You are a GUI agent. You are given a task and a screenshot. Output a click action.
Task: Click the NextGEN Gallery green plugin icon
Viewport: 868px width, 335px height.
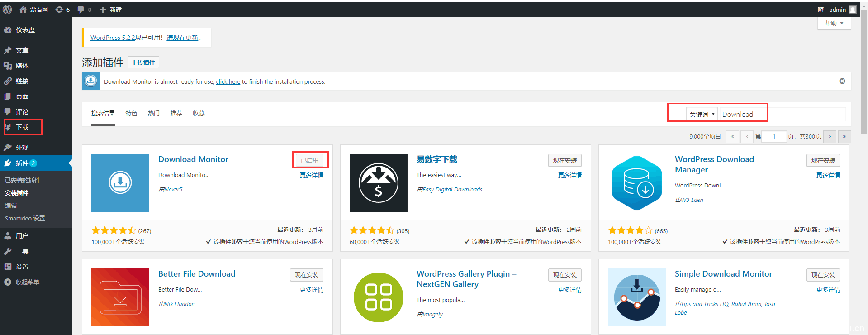point(378,297)
